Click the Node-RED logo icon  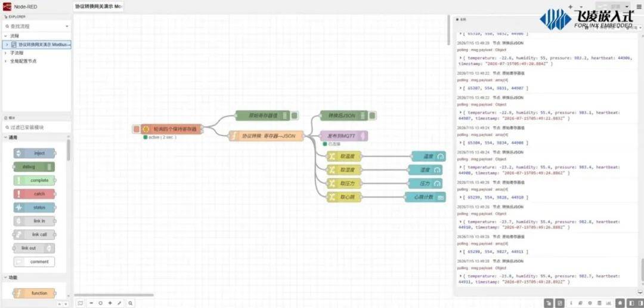(x=7, y=6)
